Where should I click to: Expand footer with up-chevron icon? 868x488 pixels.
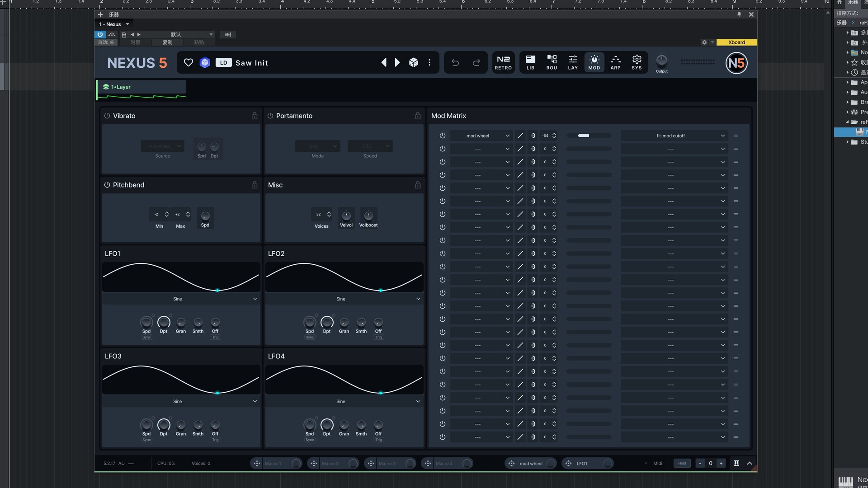[x=750, y=463]
